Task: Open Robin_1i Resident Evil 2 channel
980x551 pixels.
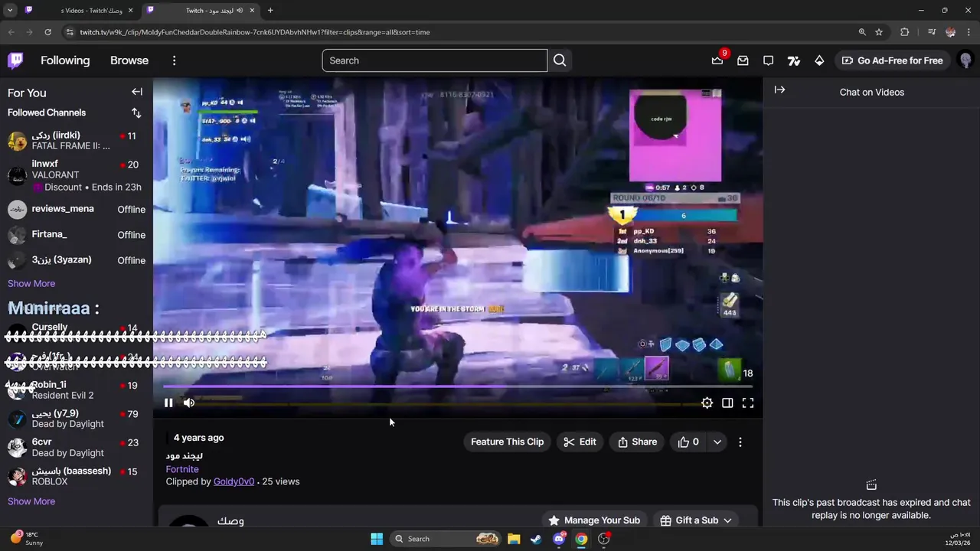Action: [77, 390]
